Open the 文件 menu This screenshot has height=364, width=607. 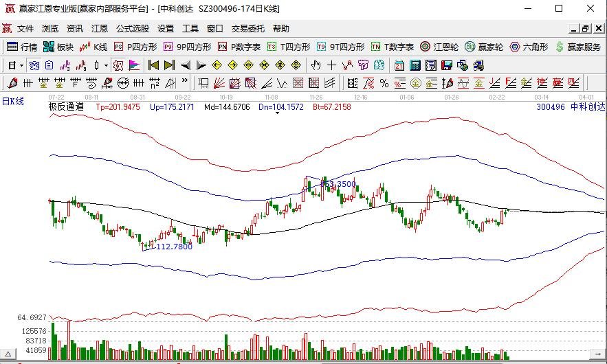pyautogui.click(x=25, y=29)
